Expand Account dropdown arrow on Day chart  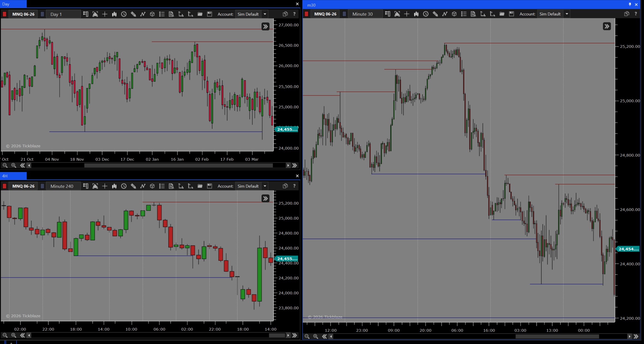click(265, 14)
